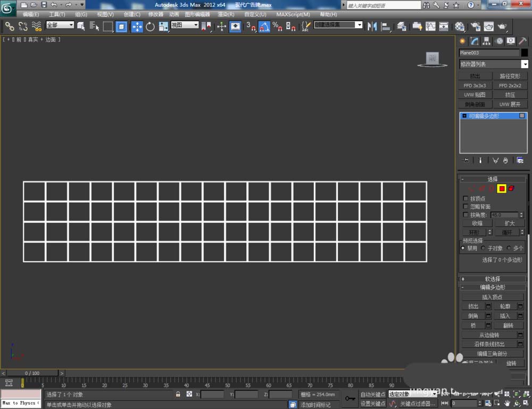Click the 扩大 grow selection button

pyautogui.click(x=510, y=223)
